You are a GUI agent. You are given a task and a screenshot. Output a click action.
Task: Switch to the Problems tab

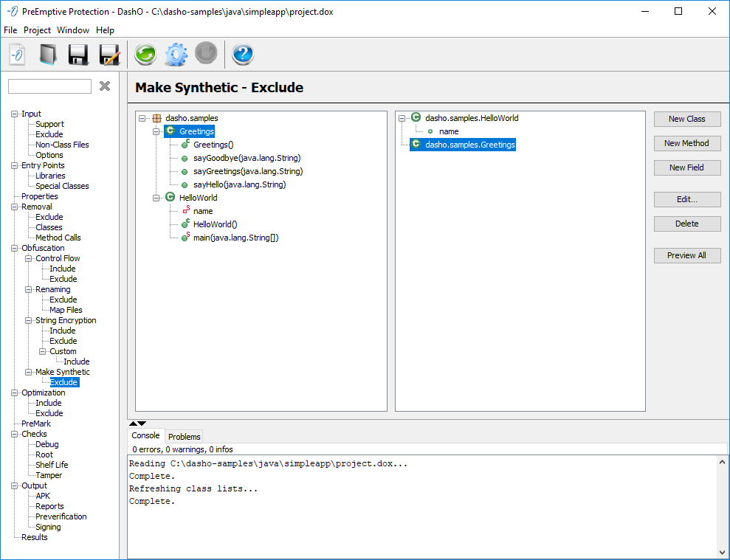pos(184,437)
